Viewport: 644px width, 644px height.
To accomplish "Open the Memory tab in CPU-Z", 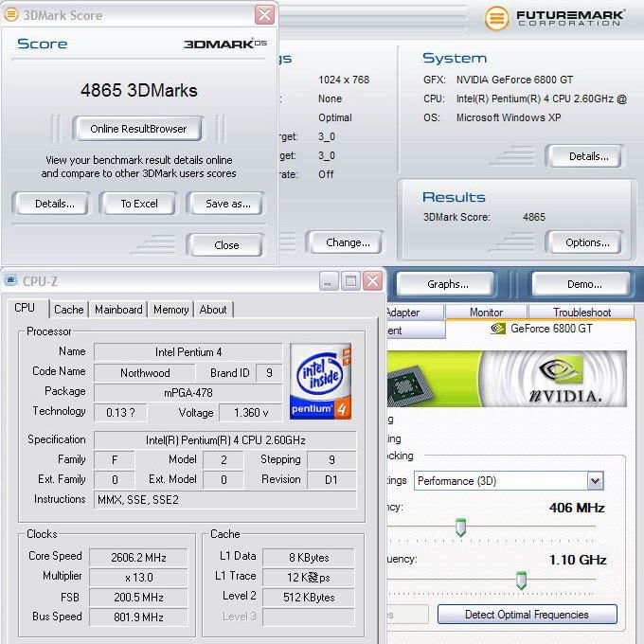I will [170, 310].
